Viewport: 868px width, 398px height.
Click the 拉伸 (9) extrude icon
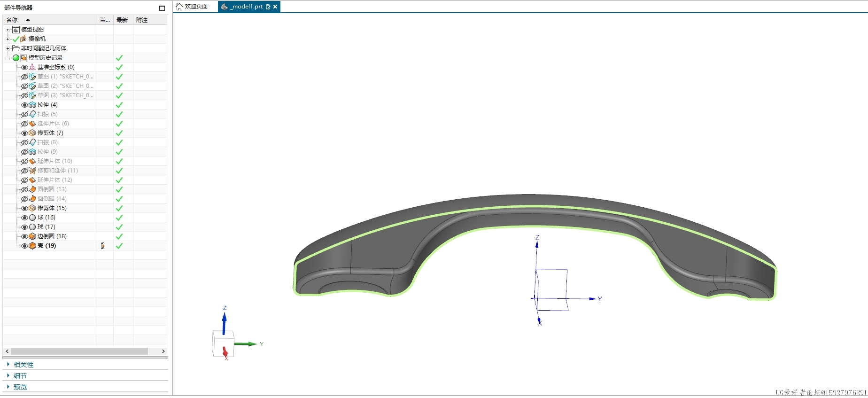tap(32, 152)
